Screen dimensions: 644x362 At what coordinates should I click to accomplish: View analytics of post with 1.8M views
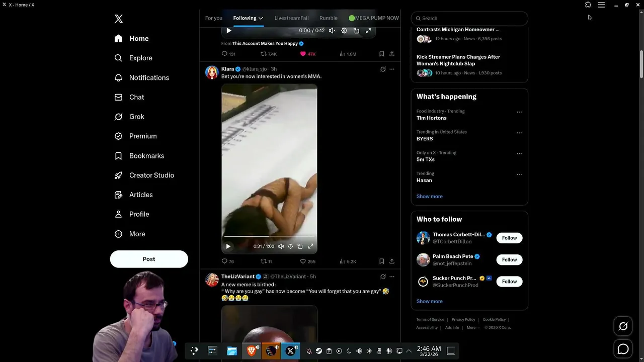click(x=348, y=54)
